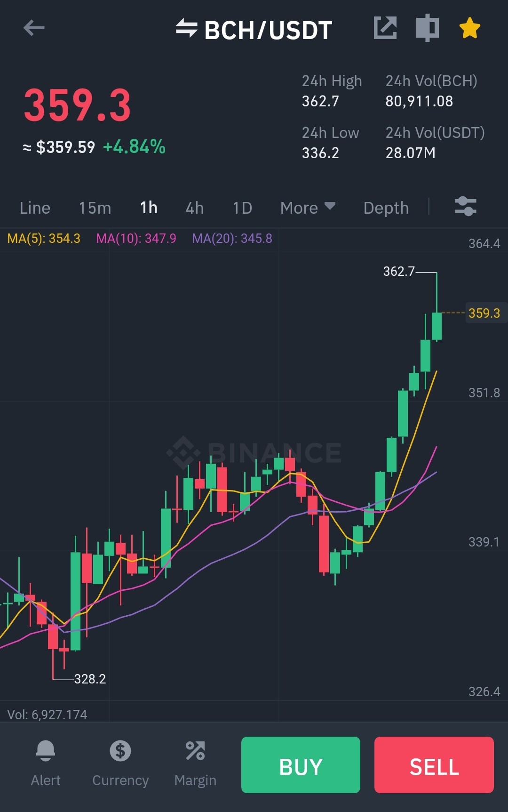Open the chart layout candlestick icon

point(428,28)
